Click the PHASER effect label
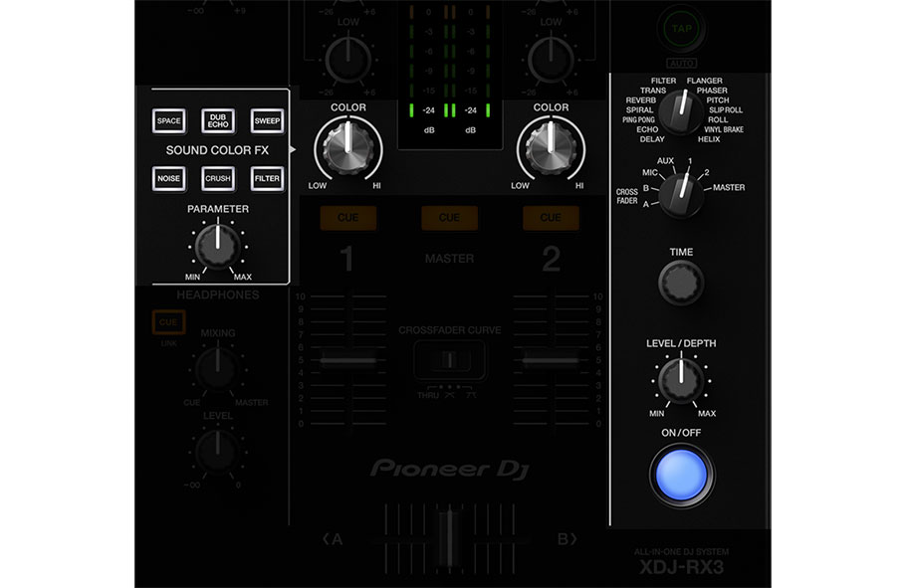This screenshot has height=588, width=906. (x=712, y=91)
